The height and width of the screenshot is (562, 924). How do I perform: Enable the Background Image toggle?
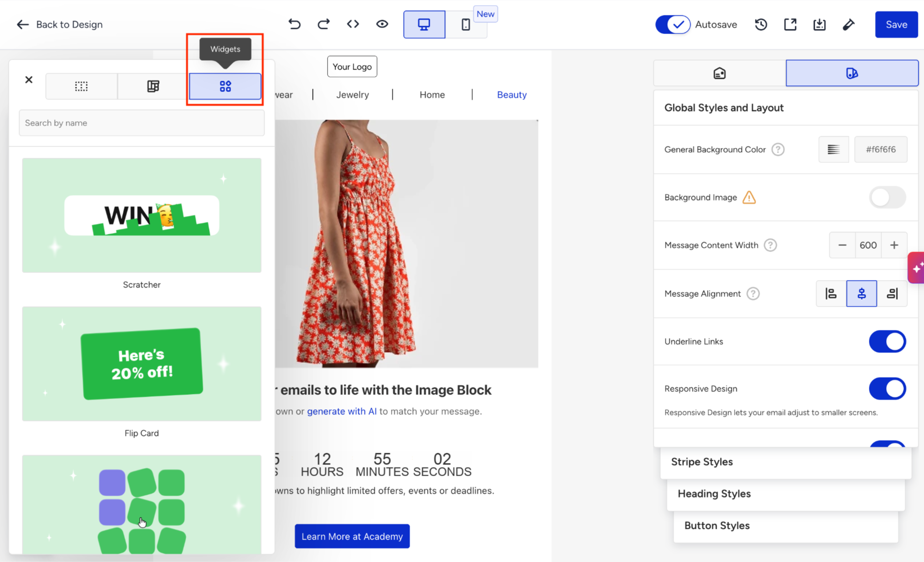(x=887, y=197)
